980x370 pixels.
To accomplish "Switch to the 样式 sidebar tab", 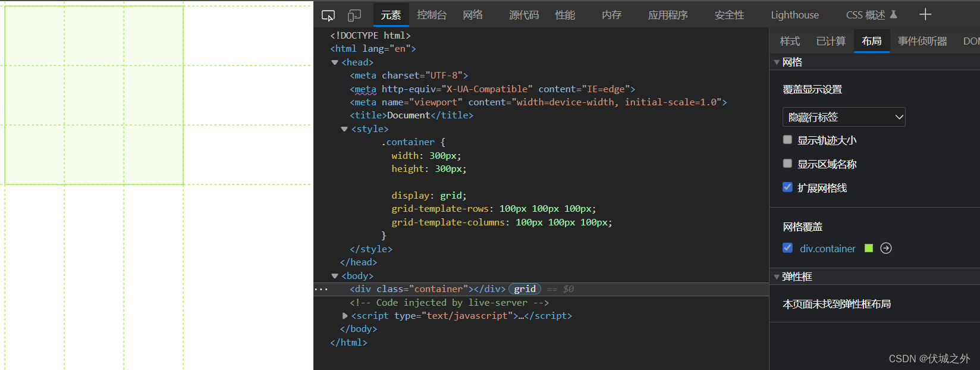I will click(x=790, y=41).
